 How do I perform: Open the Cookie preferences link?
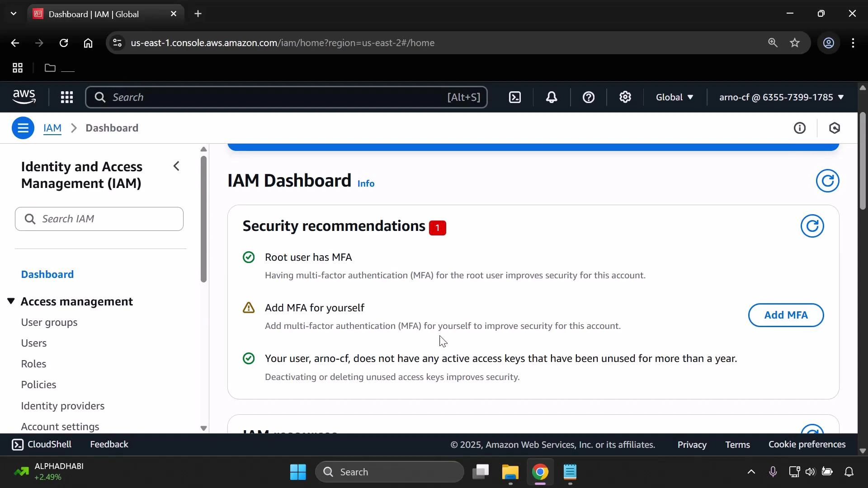pyautogui.click(x=807, y=444)
